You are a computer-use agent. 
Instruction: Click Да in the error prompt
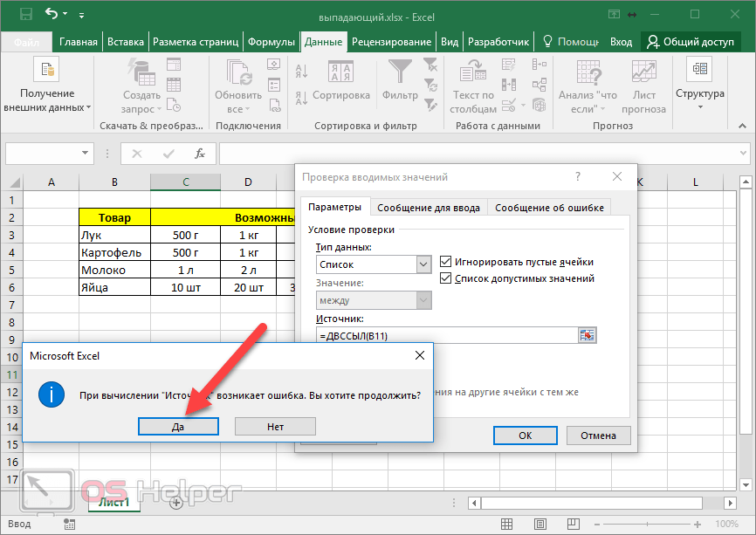[178, 426]
